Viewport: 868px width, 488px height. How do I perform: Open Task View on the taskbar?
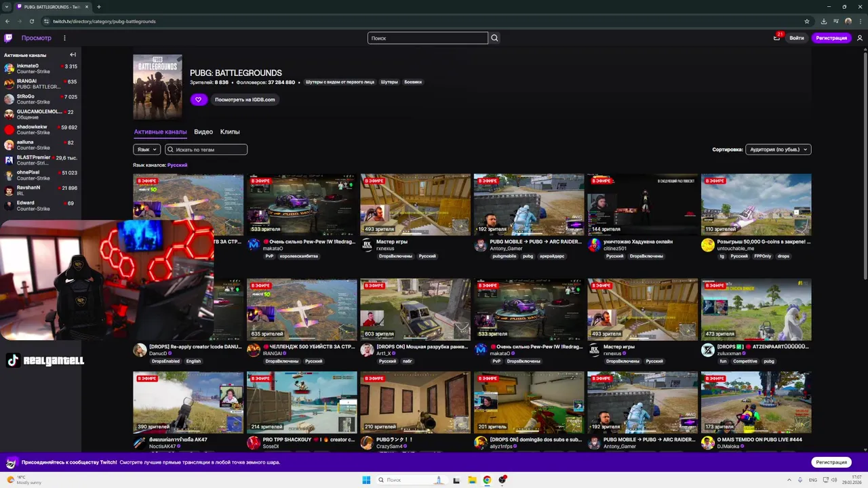[x=456, y=480]
